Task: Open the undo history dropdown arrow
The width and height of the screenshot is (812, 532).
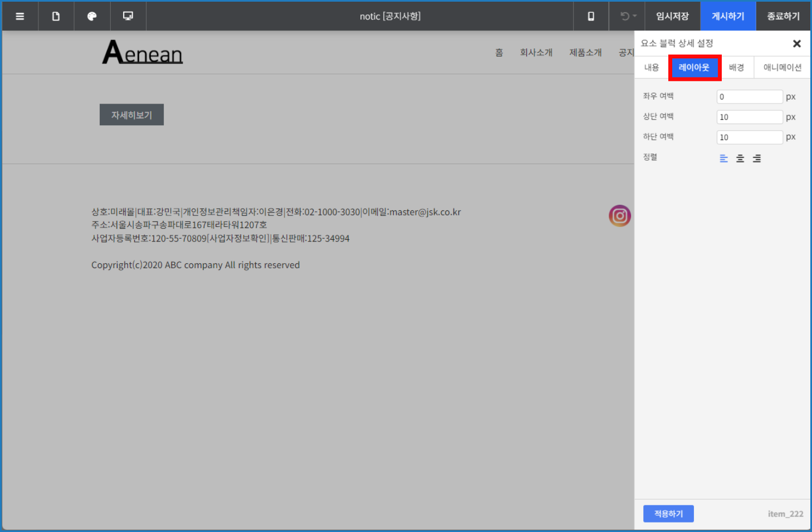Action: pos(635,16)
